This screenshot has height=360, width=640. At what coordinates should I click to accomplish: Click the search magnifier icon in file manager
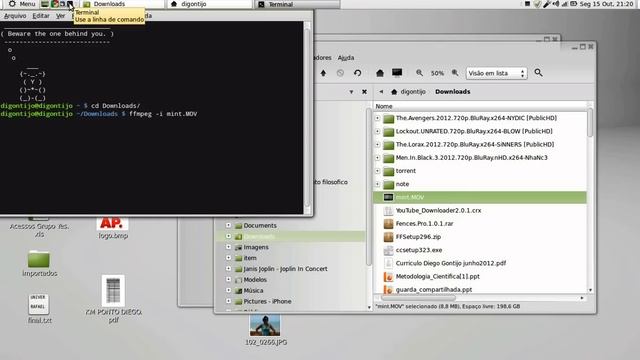pos(538,73)
